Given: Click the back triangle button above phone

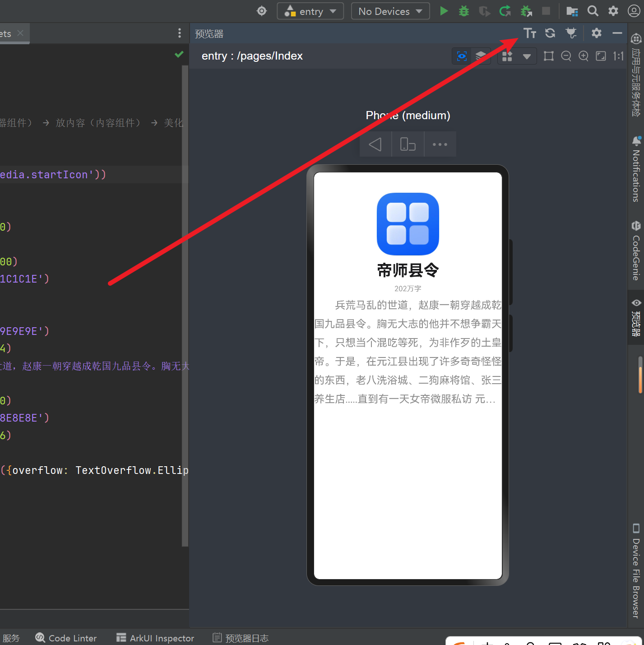Looking at the screenshot, I should click(375, 144).
